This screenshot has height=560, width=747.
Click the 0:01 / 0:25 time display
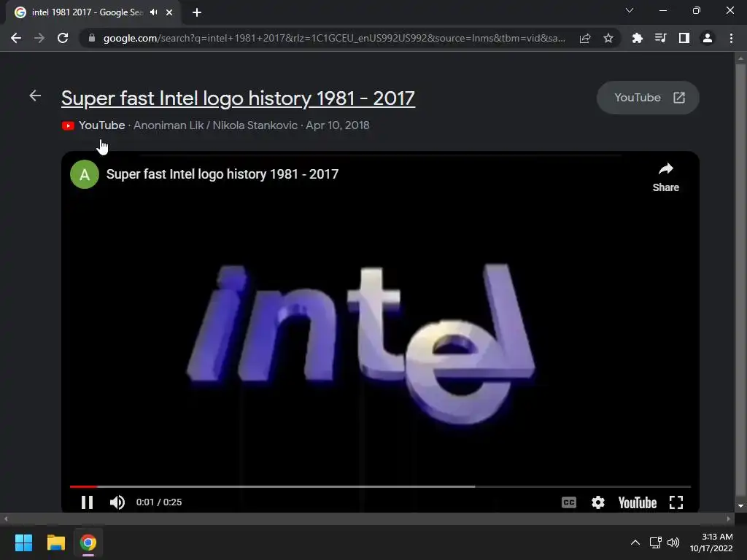click(x=158, y=502)
